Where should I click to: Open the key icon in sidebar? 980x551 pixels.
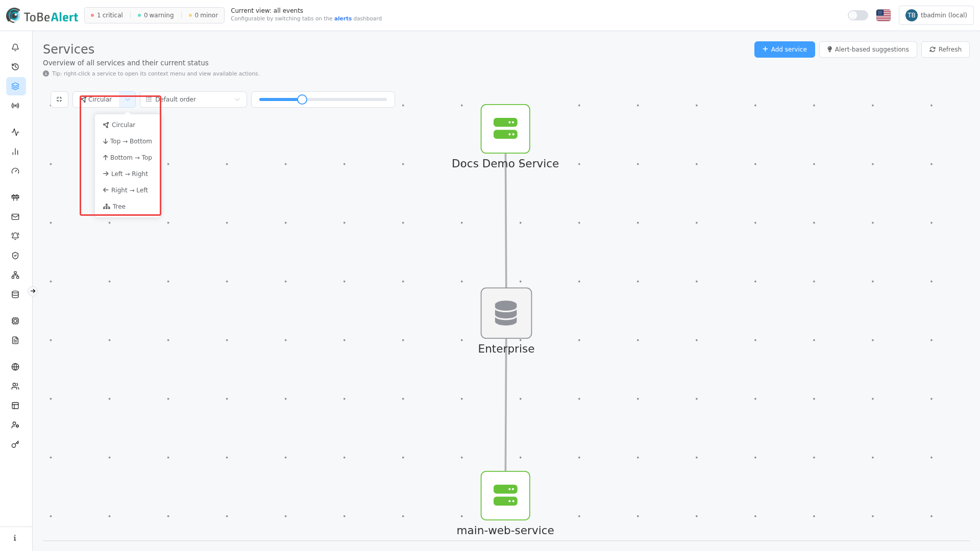pos(15,444)
